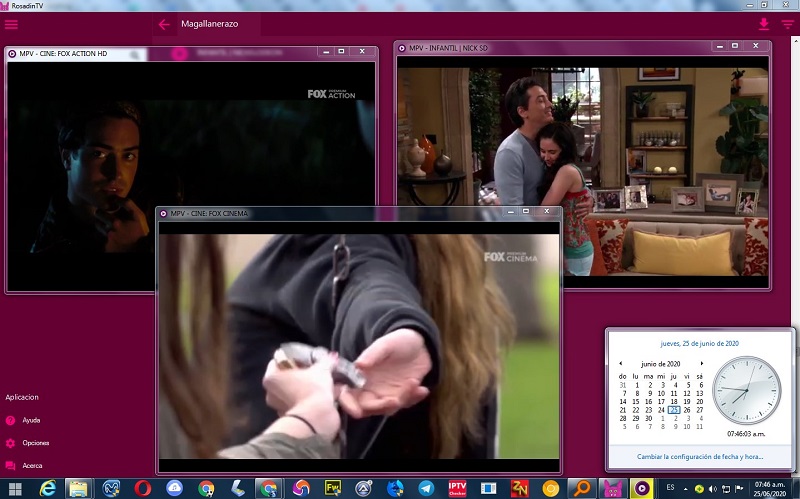Click the FOX CINEMA video area
The width and height of the screenshot is (800, 499).
359,346
